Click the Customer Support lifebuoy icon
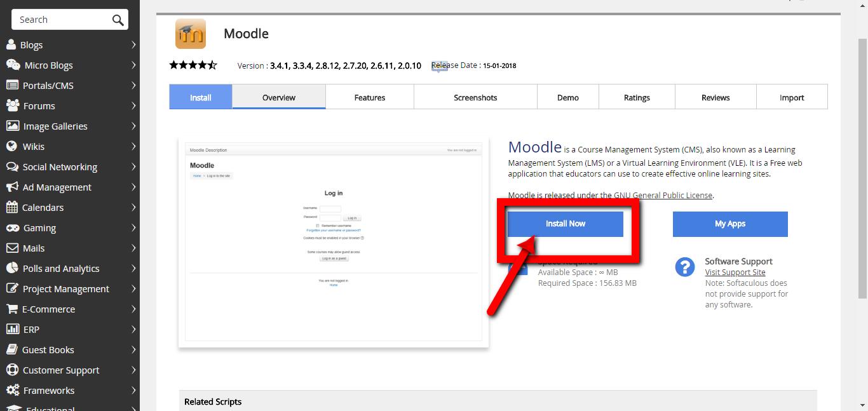This screenshot has height=411, width=868. pos(12,370)
